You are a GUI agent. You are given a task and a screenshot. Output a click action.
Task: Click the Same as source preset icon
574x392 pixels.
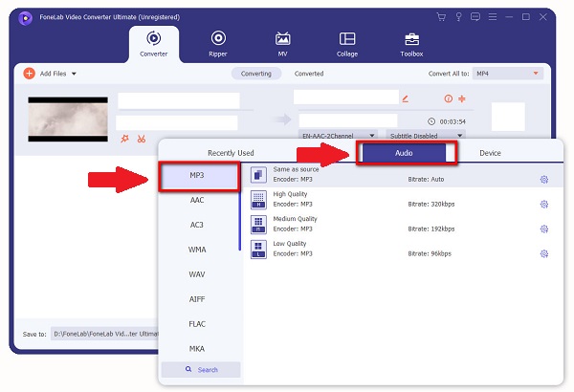tap(258, 175)
